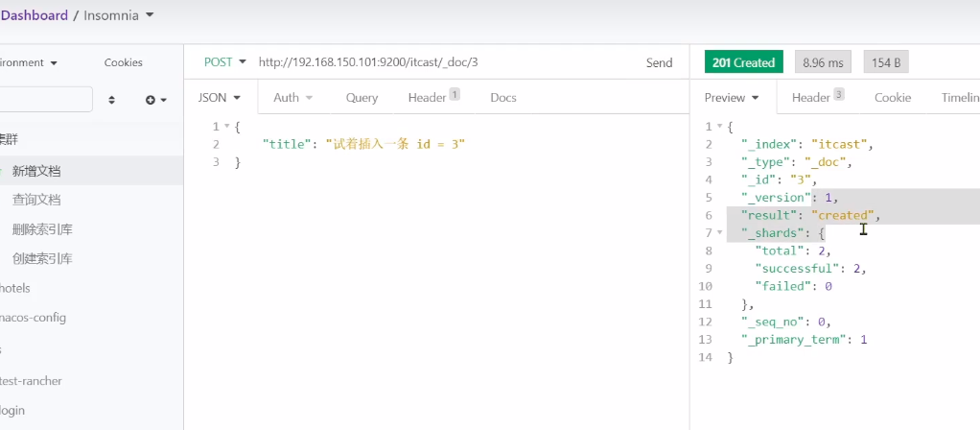Image resolution: width=980 pixels, height=430 pixels.
Task: Open the response Cookie tab
Action: point(892,97)
